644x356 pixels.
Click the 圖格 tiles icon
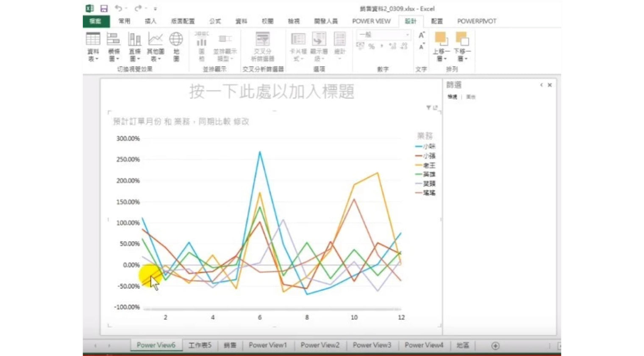coord(201,47)
